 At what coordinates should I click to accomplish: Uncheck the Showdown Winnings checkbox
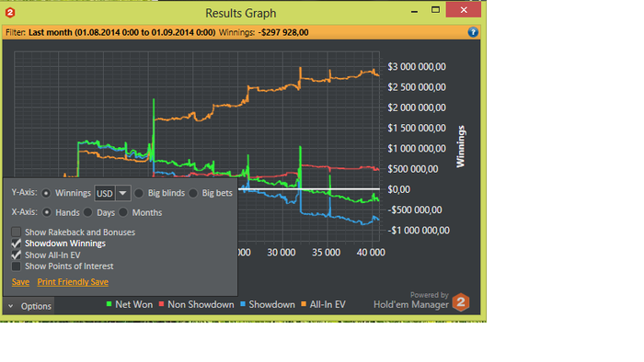[16, 243]
